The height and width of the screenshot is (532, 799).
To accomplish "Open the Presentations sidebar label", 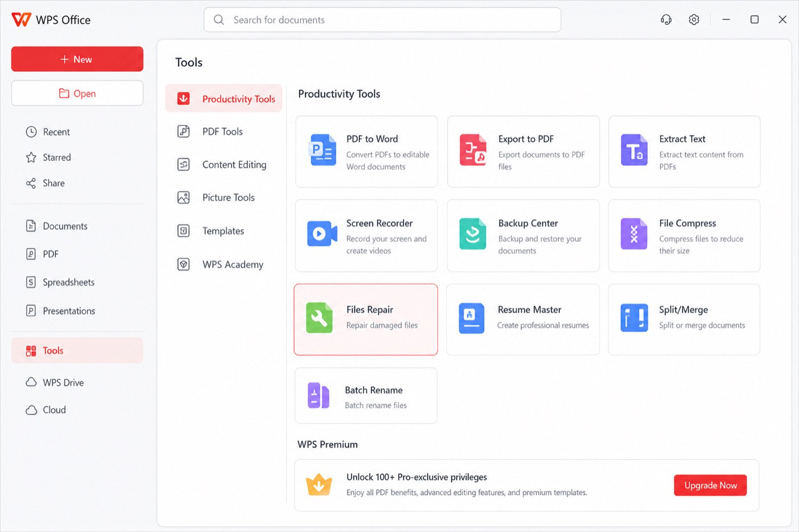I will point(69,311).
